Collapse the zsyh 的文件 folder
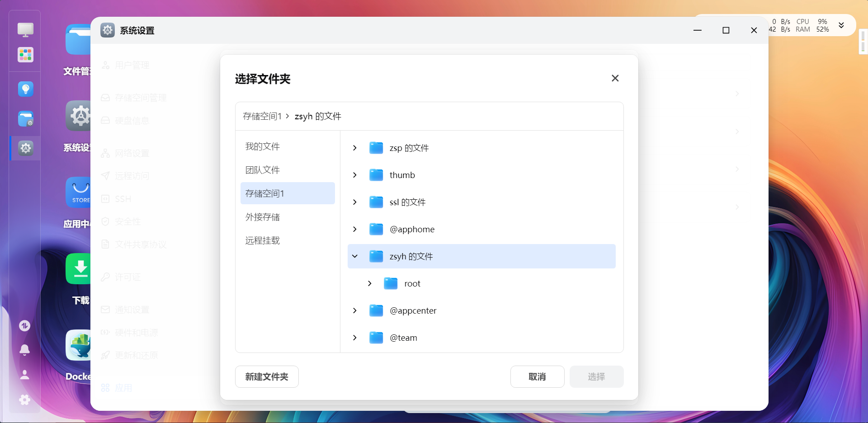The image size is (868, 423). 355,256
